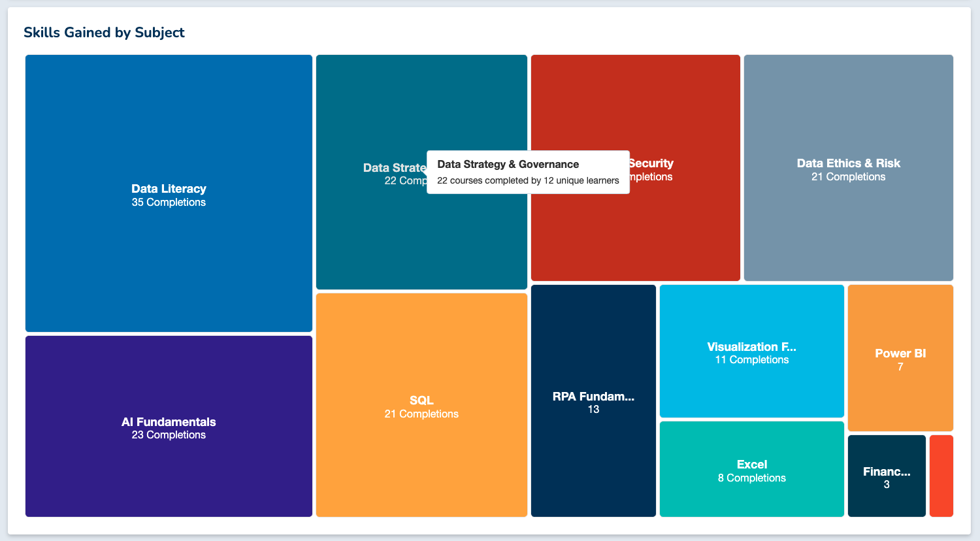Screen dimensions: 980x541
Task: Click the tooltip title "Data Strategy & Governance"
Action: (x=508, y=165)
